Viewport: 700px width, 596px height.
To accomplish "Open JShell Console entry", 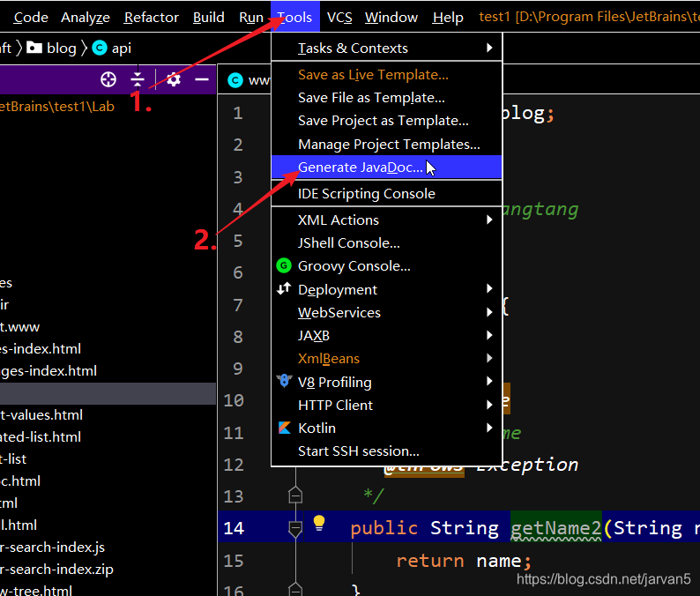I will [387, 242].
